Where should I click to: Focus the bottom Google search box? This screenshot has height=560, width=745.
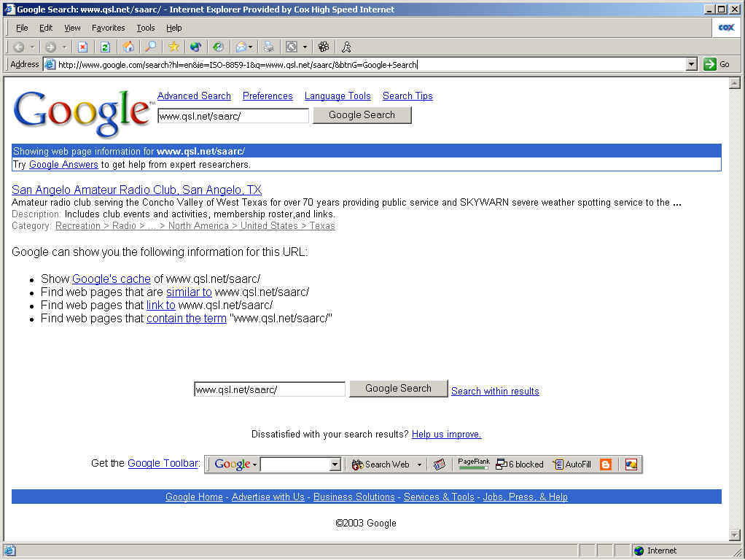[270, 389]
